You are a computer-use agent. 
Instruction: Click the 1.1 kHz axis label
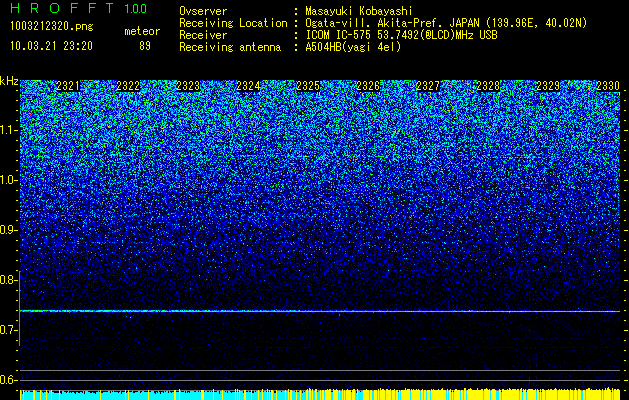pos(8,130)
